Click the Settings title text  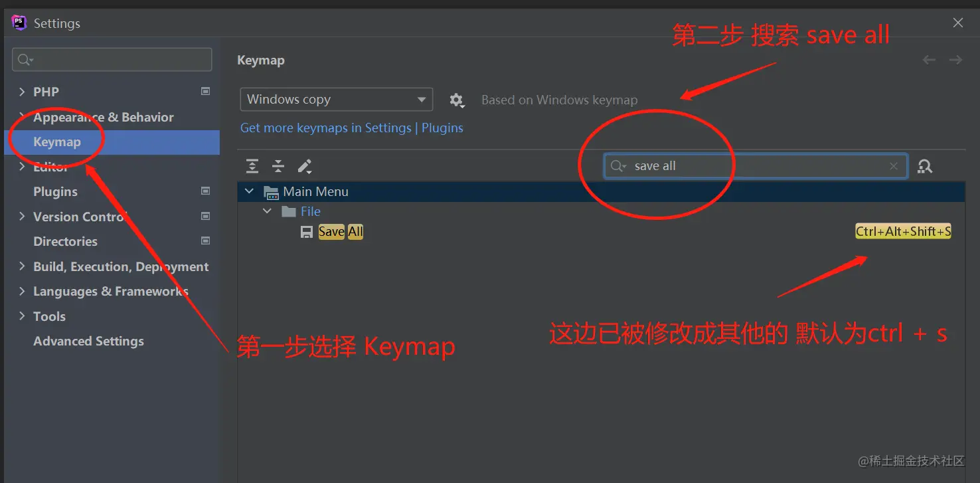(x=57, y=23)
